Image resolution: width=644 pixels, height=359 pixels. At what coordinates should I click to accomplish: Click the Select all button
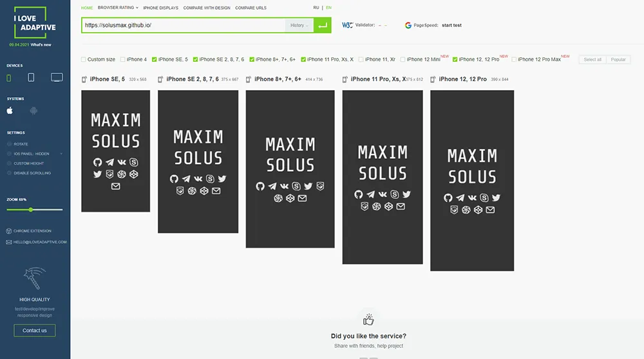[x=592, y=59]
